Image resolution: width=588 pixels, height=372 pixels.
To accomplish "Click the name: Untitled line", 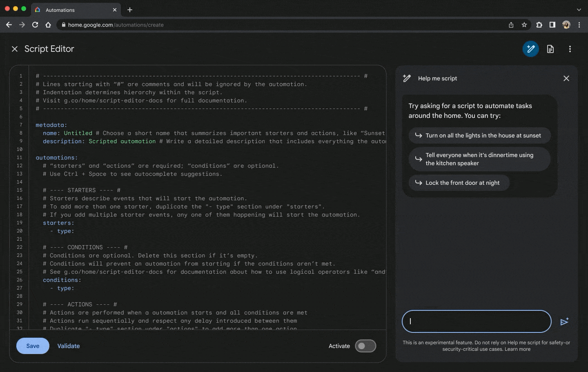I will 67,133.
